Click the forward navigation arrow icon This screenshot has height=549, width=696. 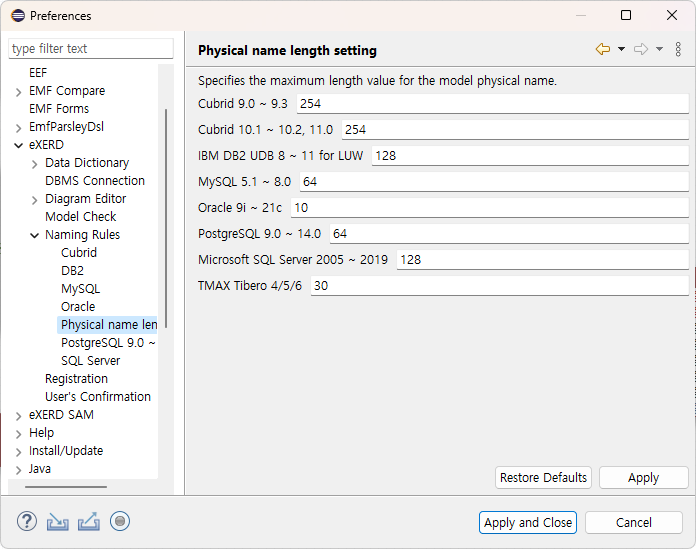coord(641,49)
